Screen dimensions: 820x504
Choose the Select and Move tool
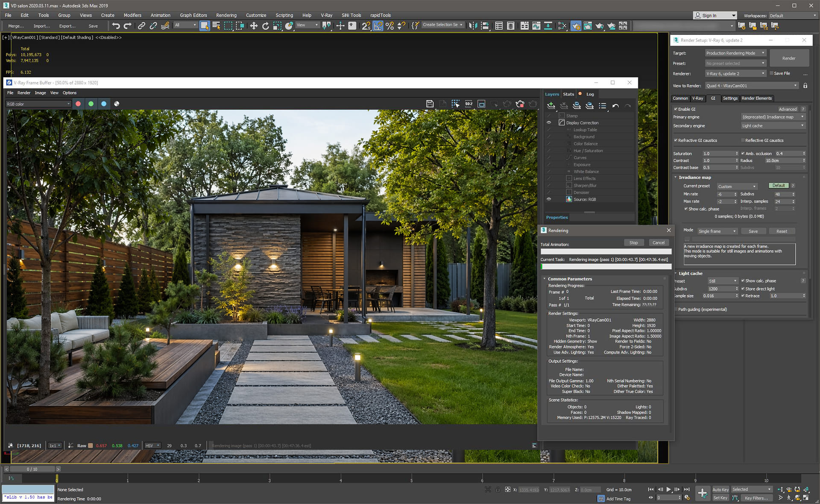(x=254, y=26)
